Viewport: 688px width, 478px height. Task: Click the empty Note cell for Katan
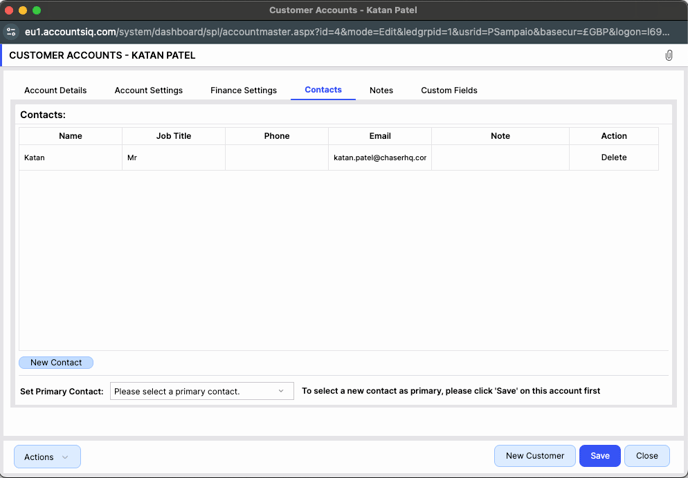(500, 158)
